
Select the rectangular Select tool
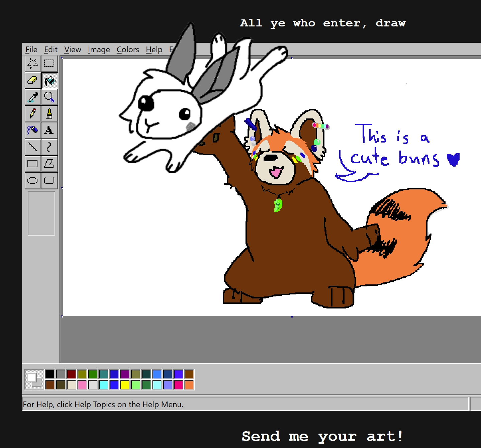(50, 63)
